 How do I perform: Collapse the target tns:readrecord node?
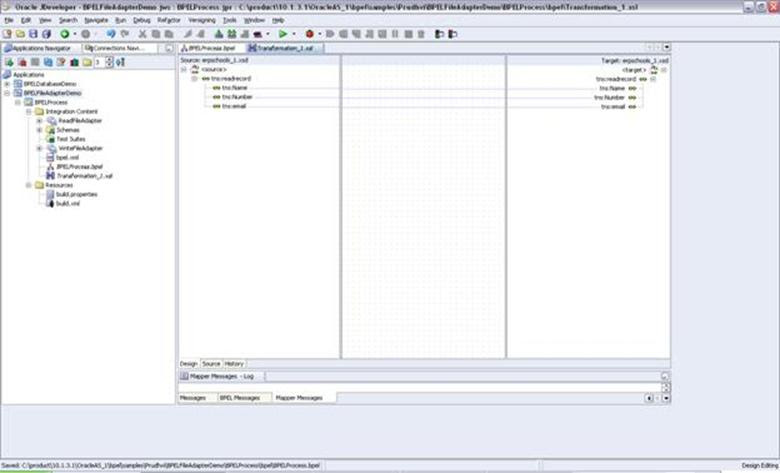653,79
